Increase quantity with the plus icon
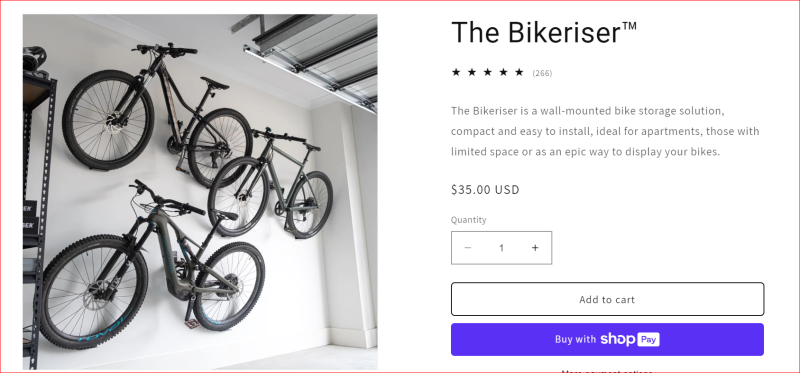This screenshot has height=373, width=800. click(535, 248)
